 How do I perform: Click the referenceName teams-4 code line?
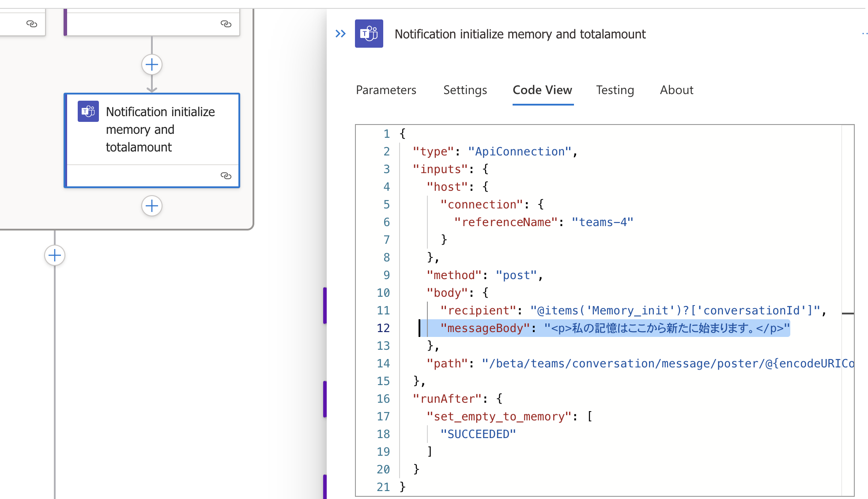click(x=543, y=222)
